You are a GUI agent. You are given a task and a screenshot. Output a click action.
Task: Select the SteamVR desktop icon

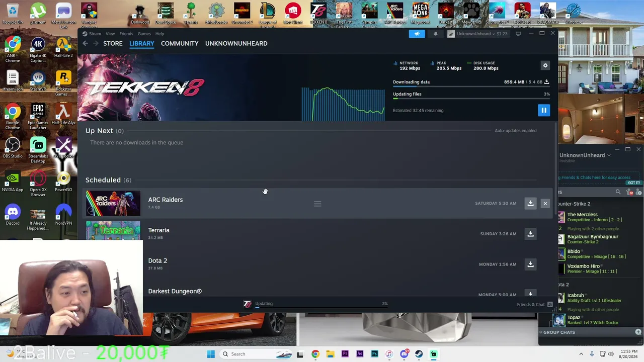pyautogui.click(x=38, y=81)
